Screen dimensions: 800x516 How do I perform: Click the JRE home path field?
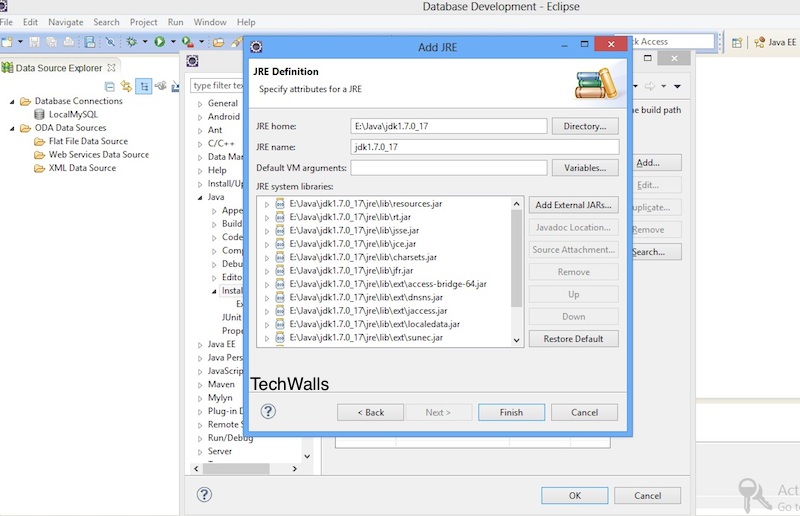coord(448,126)
